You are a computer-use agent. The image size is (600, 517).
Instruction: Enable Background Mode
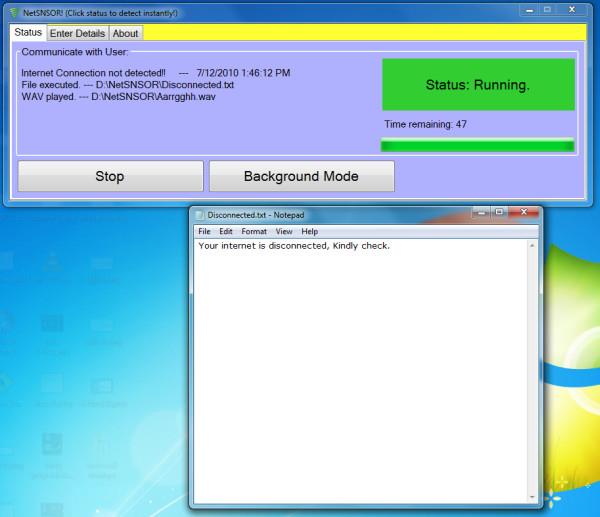click(x=301, y=176)
